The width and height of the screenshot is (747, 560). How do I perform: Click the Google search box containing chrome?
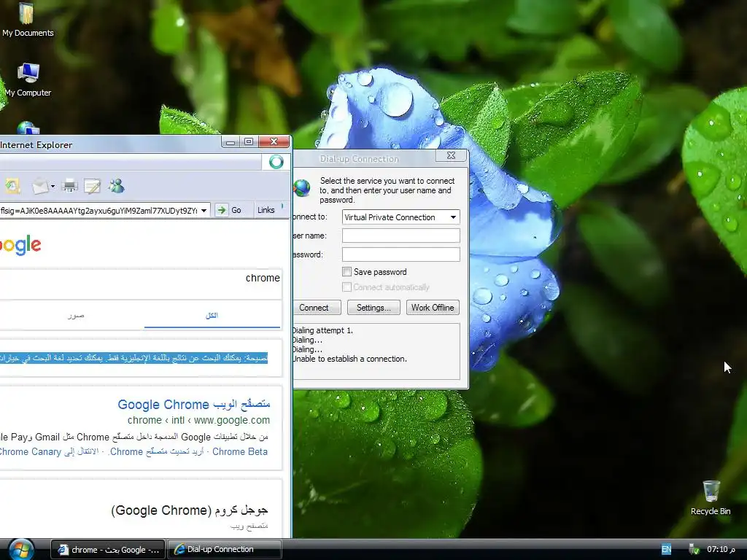point(140,284)
